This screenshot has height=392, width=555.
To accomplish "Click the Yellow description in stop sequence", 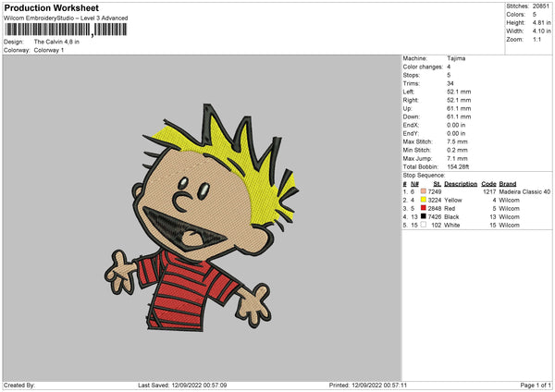I will 453,201.
